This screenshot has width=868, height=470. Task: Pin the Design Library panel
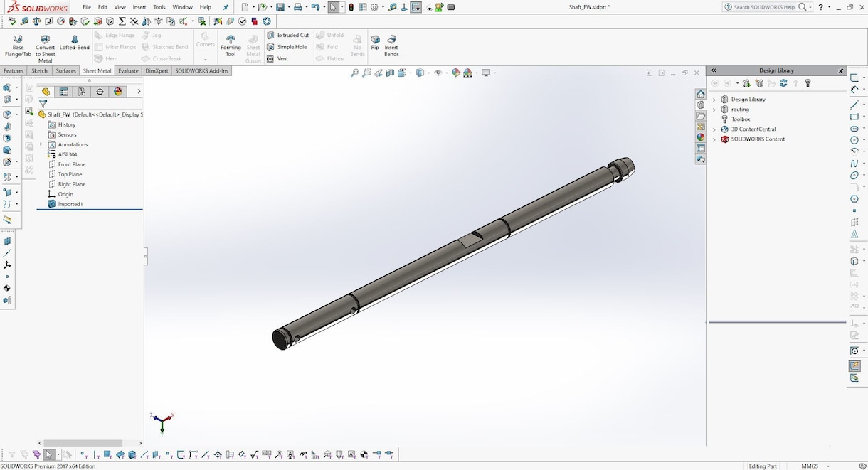[x=840, y=70]
